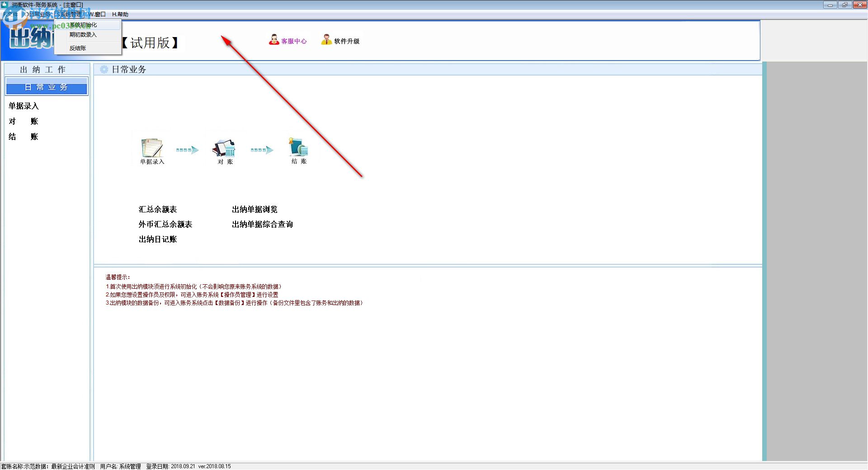
Task: Open the H.帮助 menu
Action: tap(120, 14)
